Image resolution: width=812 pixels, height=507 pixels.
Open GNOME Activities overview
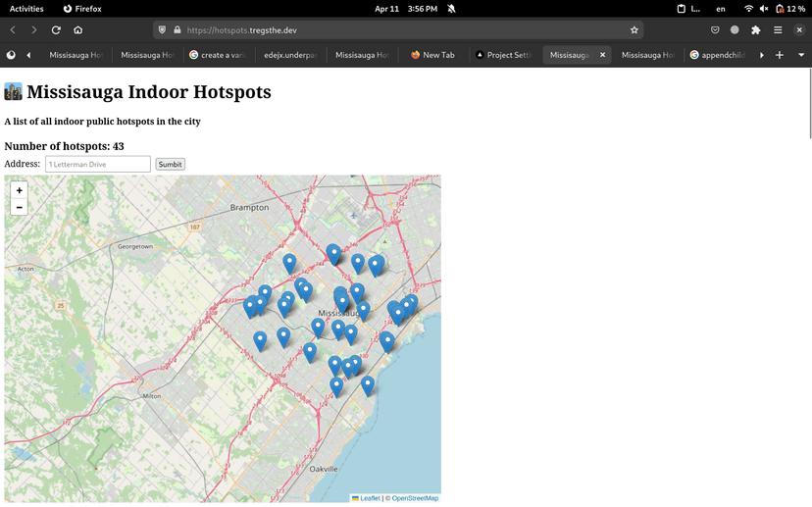26,8
